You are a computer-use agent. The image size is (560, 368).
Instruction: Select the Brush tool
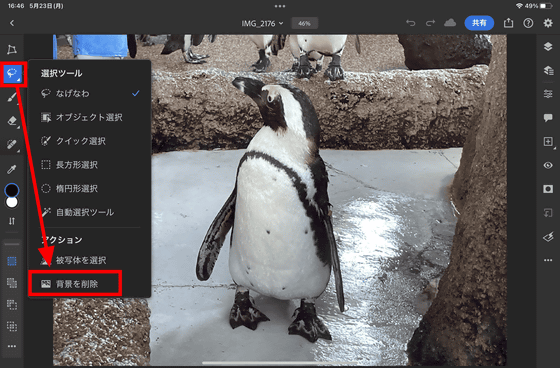click(x=12, y=97)
